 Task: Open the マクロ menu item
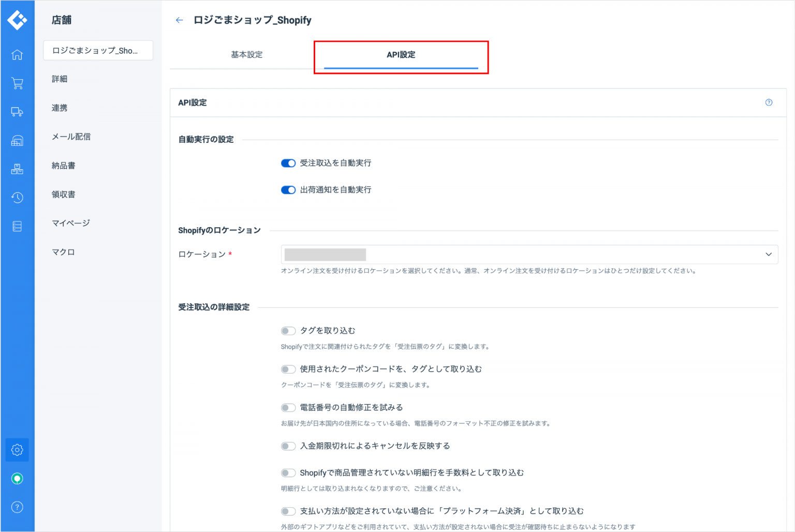click(x=63, y=252)
